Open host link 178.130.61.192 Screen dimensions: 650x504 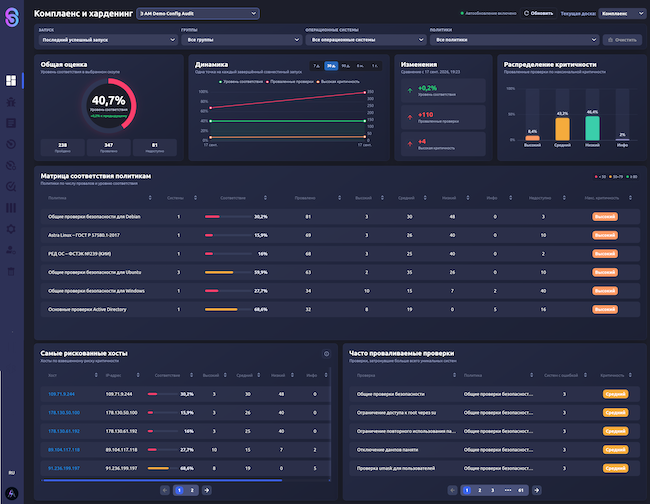(x=64, y=431)
